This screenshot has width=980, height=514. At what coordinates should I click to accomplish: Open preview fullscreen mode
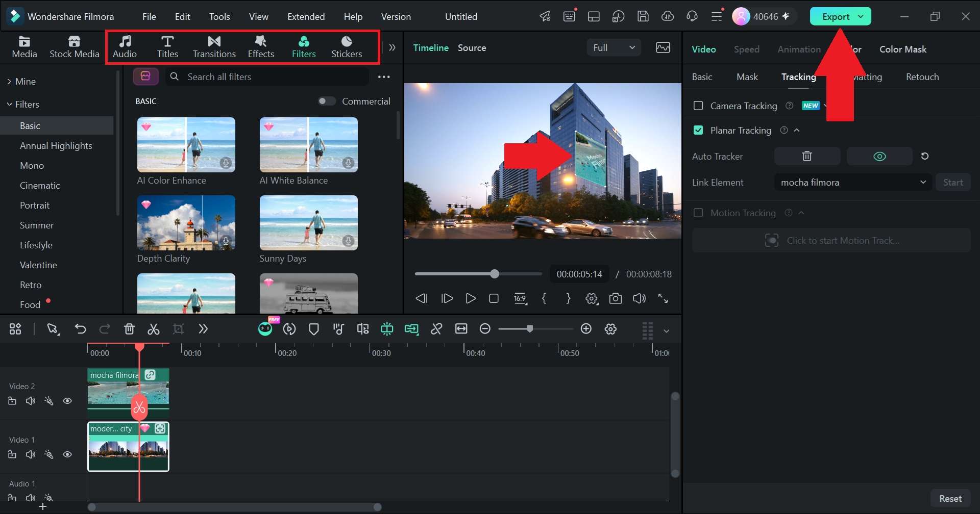pyautogui.click(x=663, y=299)
